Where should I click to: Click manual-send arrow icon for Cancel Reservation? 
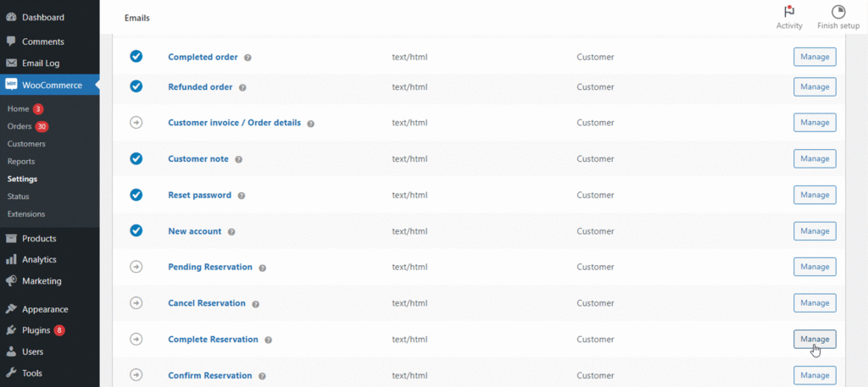136,303
